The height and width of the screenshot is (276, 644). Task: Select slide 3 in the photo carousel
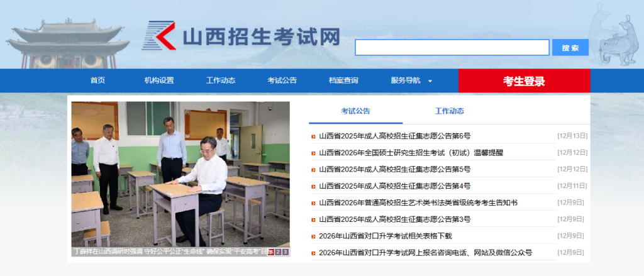pyautogui.click(x=286, y=252)
